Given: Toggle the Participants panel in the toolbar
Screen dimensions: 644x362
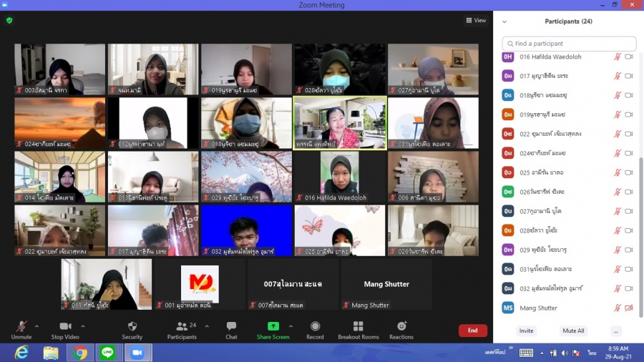Looking at the screenshot, I should click(x=182, y=329).
